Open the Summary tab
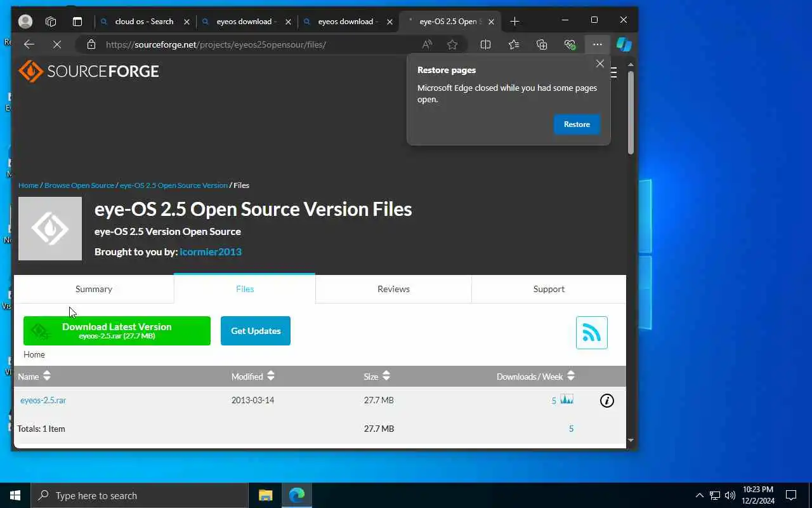This screenshot has width=812, height=508. tap(94, 289)
